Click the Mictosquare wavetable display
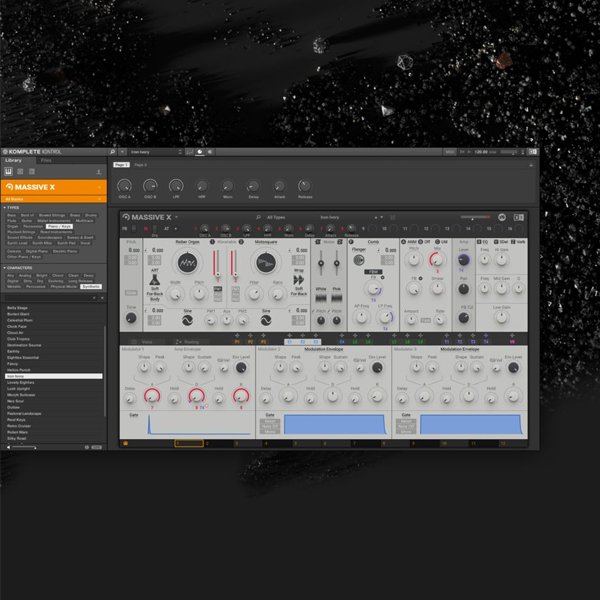Screen dimensions: 600x600 (266, 262)
